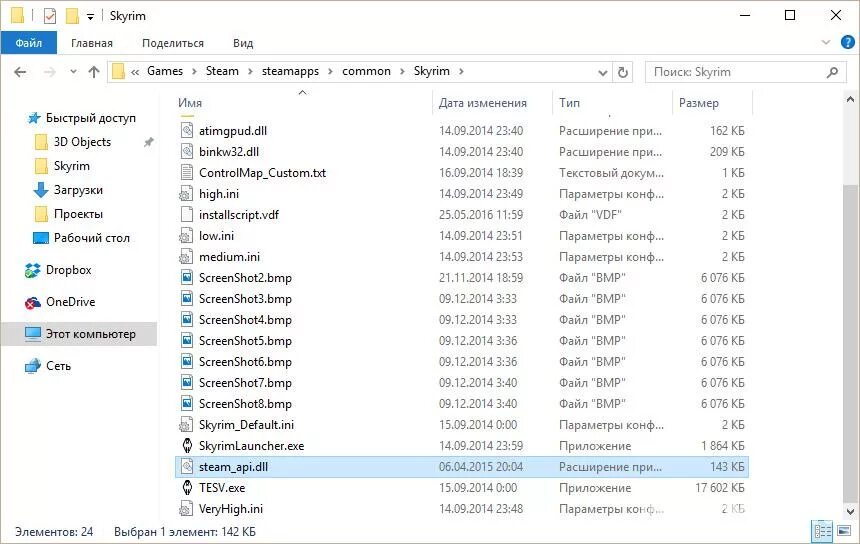Navigate to steamapps in the breadcrumb
The width and height of the screenshot is (860, 544).
(290, 71)
